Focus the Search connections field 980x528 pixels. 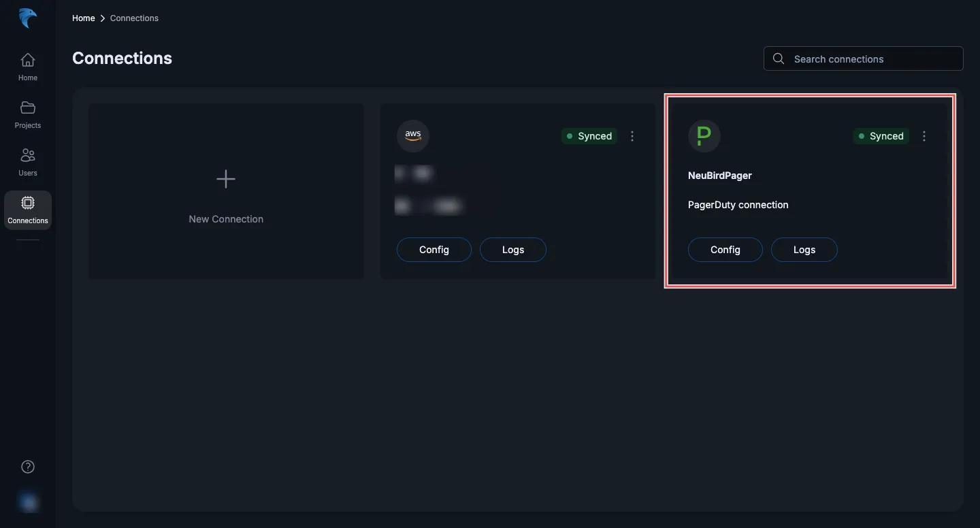[864, 59]
